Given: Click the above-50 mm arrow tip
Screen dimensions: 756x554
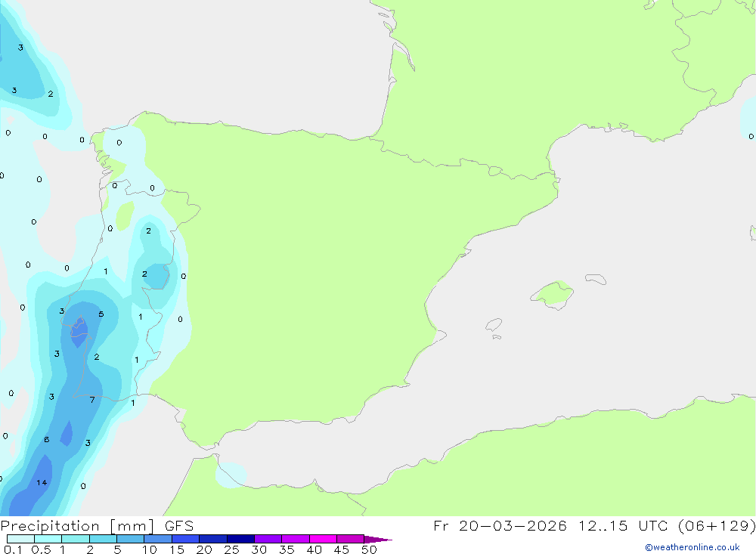Looking at the screenshot, I should pyautogui.click(x=378, y=540).
